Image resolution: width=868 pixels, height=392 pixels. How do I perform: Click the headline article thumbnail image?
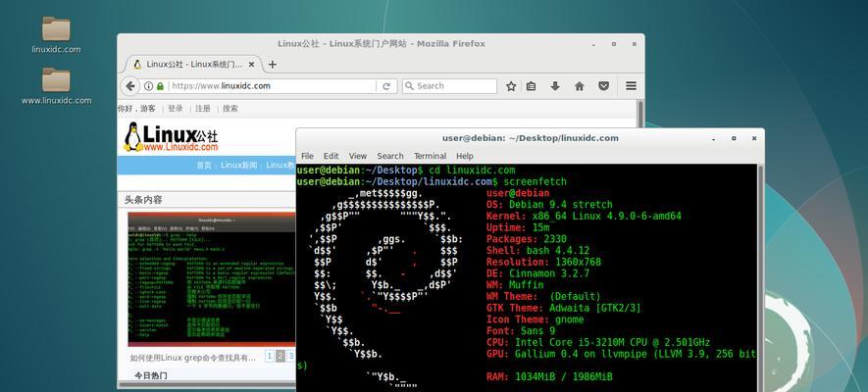212,279
